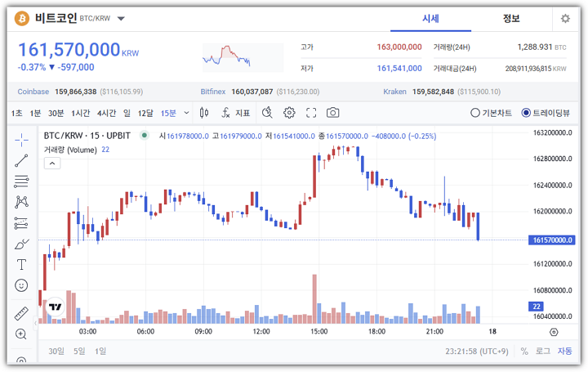Image resolution: width=588 pixels, height=372 pixels.
Task: Click the Kraken exchange price link
Action: pyautogui.click(x=442, y=92)
